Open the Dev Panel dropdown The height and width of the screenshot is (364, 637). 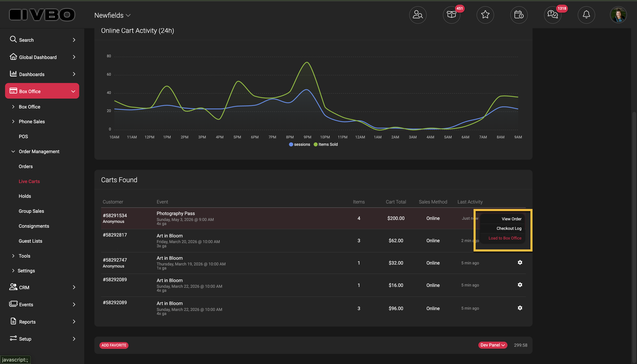pos(492,345)
